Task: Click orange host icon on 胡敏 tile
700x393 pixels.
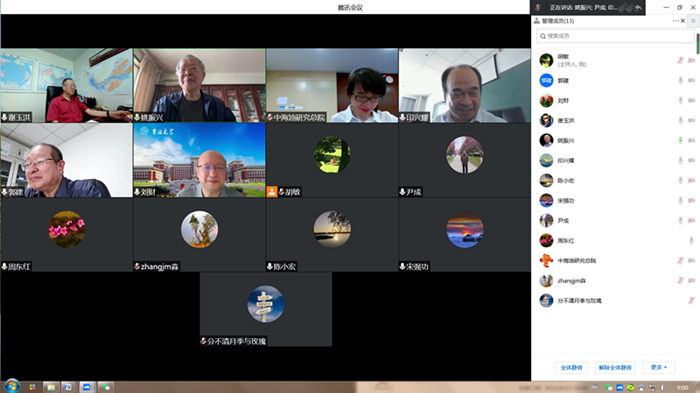Action: 271,192
